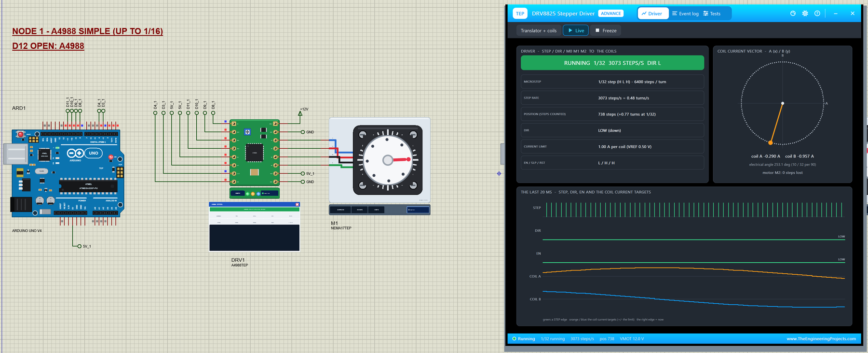Click the DIR signal trace line
Image resolution: width=868 pixels, height=353 pixels.
pos(693,240)
